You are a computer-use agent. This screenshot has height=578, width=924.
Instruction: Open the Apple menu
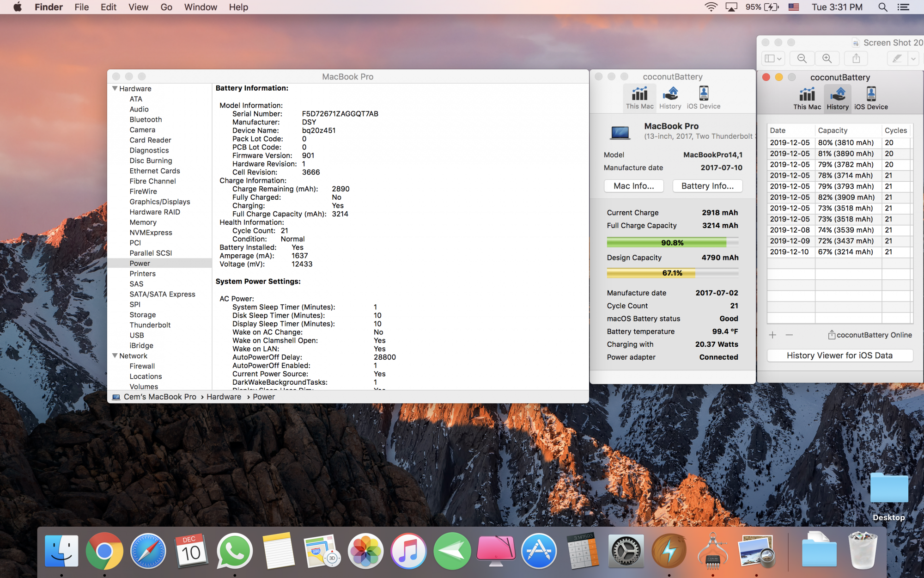[x=18, y=7]
